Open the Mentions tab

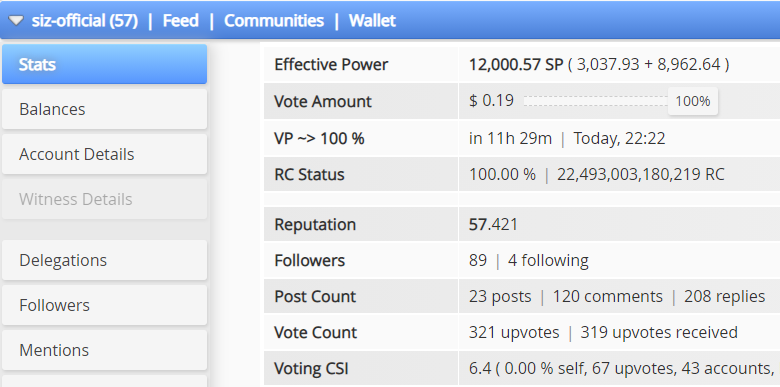pos(104,350)
